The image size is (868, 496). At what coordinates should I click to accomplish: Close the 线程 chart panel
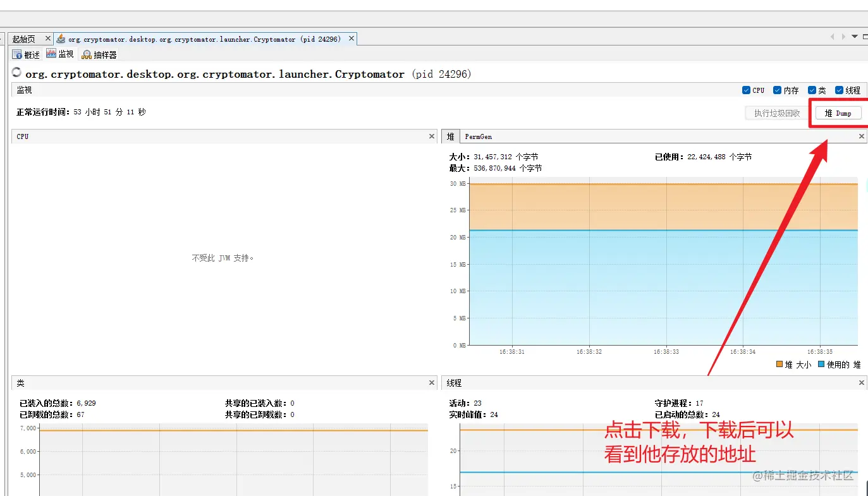tap(862, 383)
